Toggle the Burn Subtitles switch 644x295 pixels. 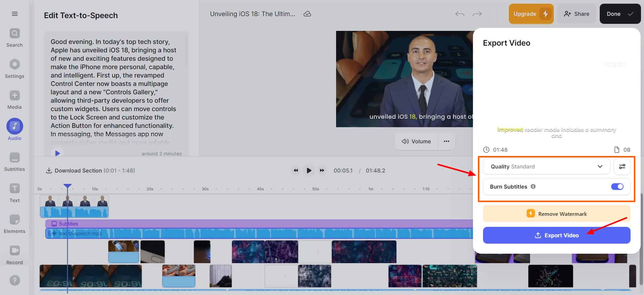(617, 187)
